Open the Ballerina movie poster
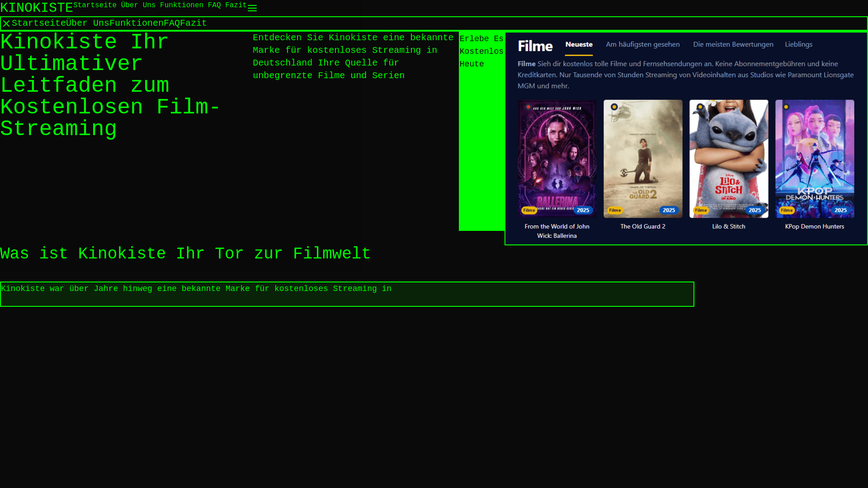The height and width of the screenshot is (488, 868). [x=557, y=159]
